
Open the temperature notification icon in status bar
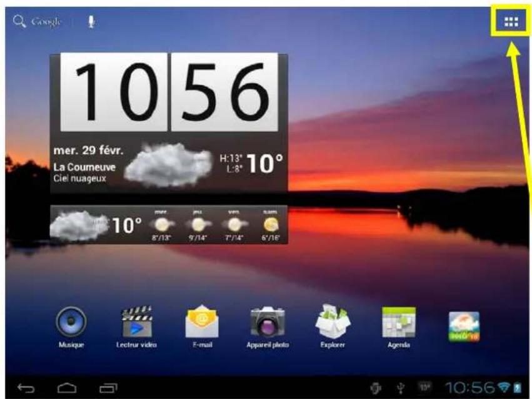point(424,387)
